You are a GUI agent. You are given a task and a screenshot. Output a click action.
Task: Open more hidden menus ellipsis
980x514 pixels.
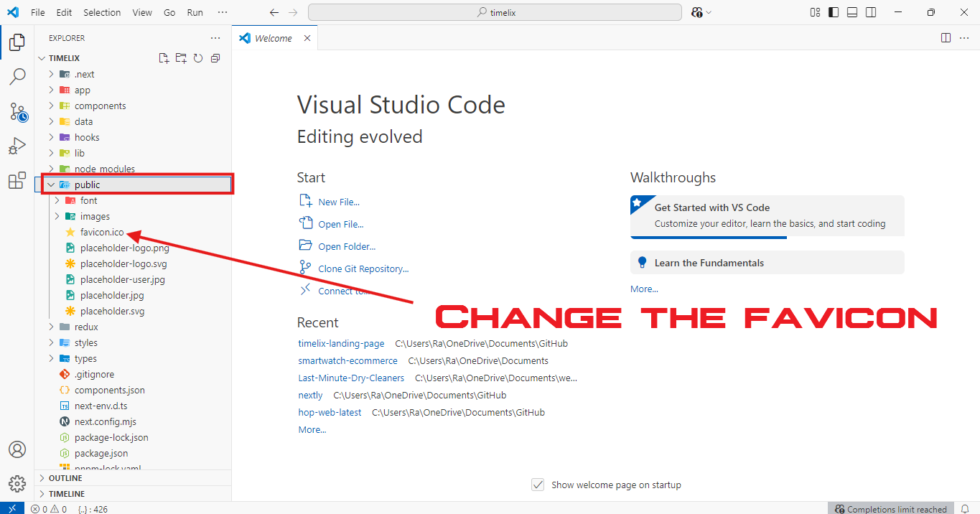[x=223, y=12]
